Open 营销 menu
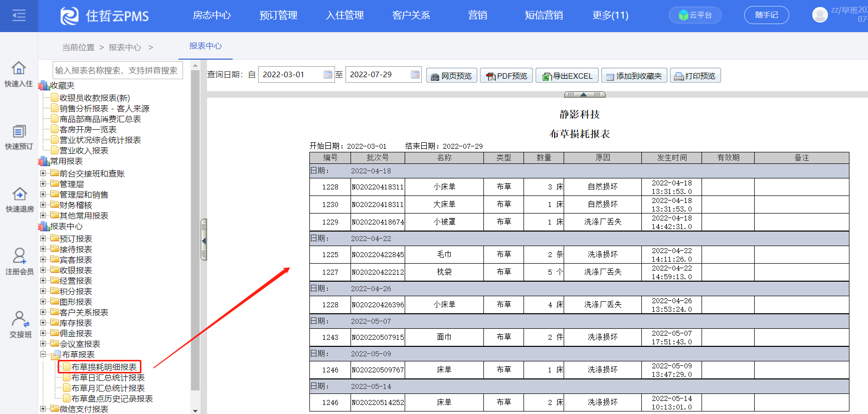The image size is (868, 414). pyautogui.click(x=478, y=16)
